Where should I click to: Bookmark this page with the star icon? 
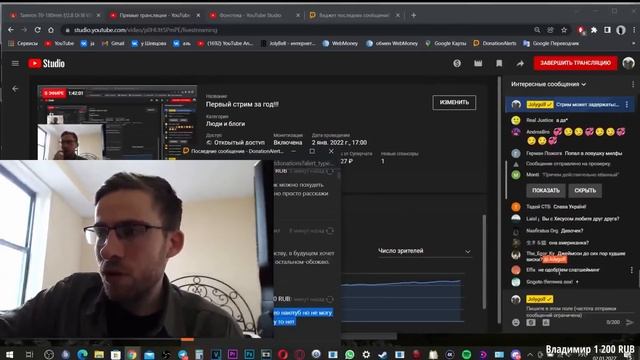[x=564, y=30]
